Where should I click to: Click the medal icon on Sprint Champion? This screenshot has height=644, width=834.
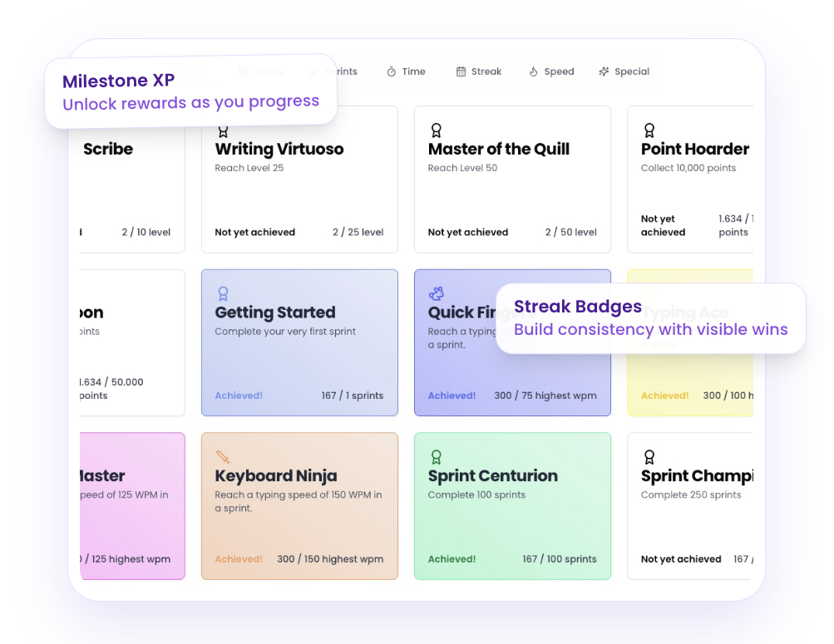[649, 455]
